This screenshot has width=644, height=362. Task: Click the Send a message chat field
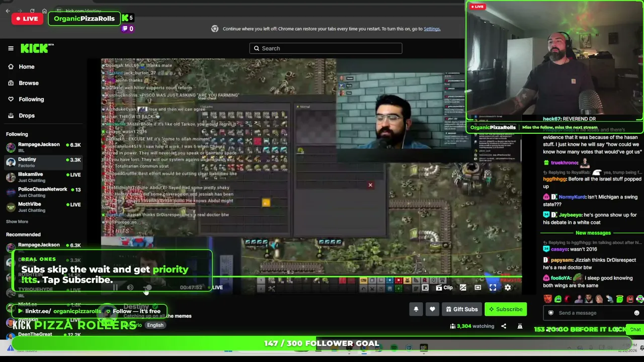[593, 313]
